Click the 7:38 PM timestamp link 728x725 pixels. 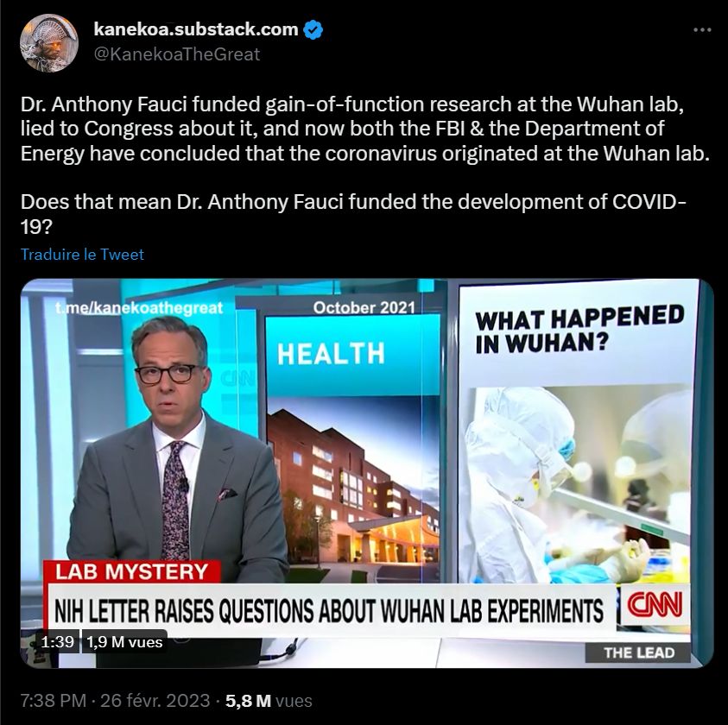(x=54, y=700)
